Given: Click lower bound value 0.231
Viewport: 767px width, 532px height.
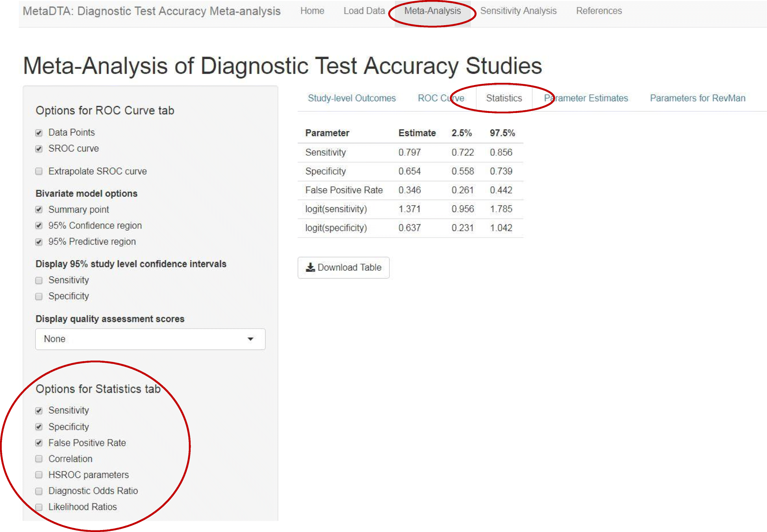Looking at the screenshot, I should pos(463,228).
